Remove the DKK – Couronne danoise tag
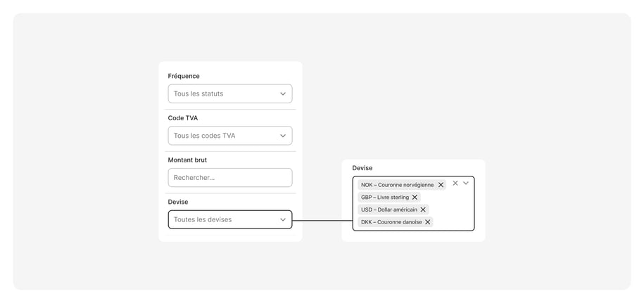The width and height of the screenshot is (644, 303). click(427, 222)
